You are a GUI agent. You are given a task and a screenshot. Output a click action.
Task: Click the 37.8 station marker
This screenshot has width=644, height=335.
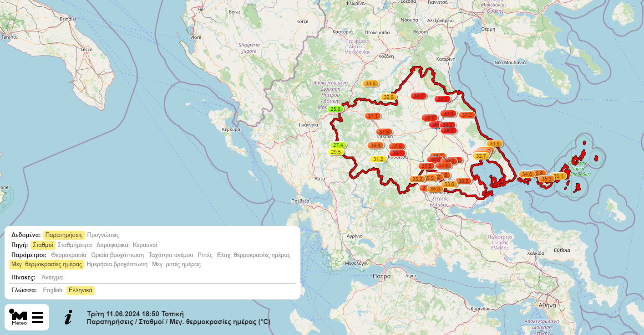click(427, 166)
